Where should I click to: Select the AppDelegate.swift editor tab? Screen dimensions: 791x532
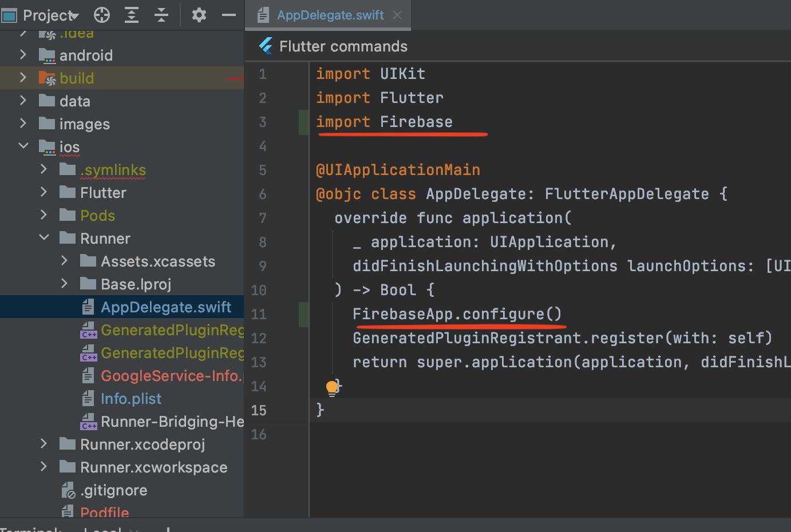pos(329,15)
